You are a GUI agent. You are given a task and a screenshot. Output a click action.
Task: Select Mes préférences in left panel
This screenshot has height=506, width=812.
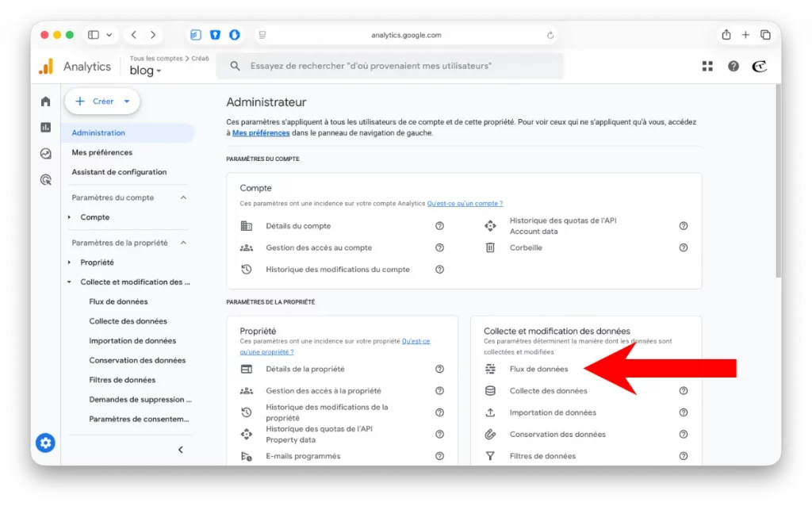[x=101, y=152]
